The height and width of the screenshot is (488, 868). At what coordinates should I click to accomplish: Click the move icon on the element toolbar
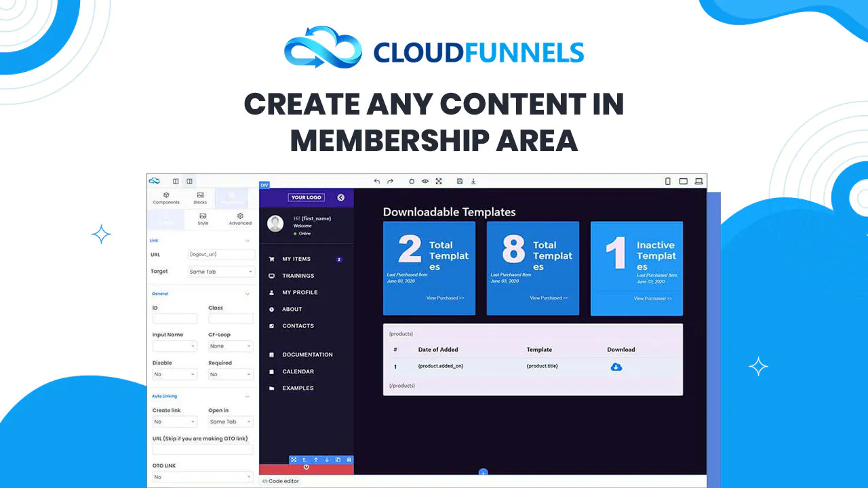(x=294, y=460)
